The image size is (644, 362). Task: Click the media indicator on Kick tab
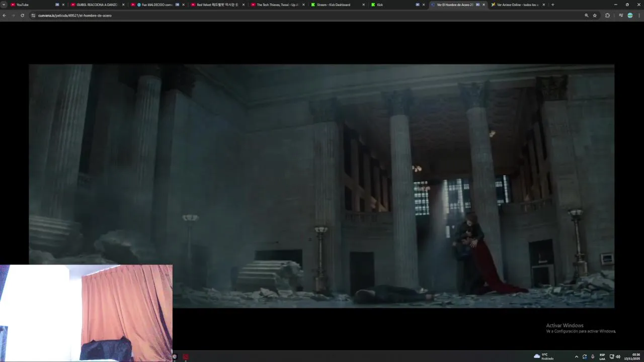pos(418,5)
